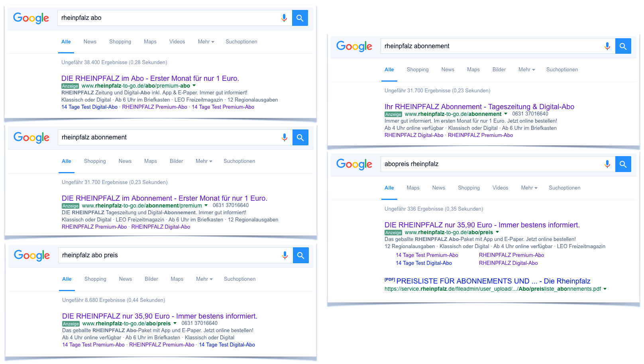Click the blue magnifier button for "rheinpfalz abo preis"
This screenshot has height=364, width=644.
point(301,255)
